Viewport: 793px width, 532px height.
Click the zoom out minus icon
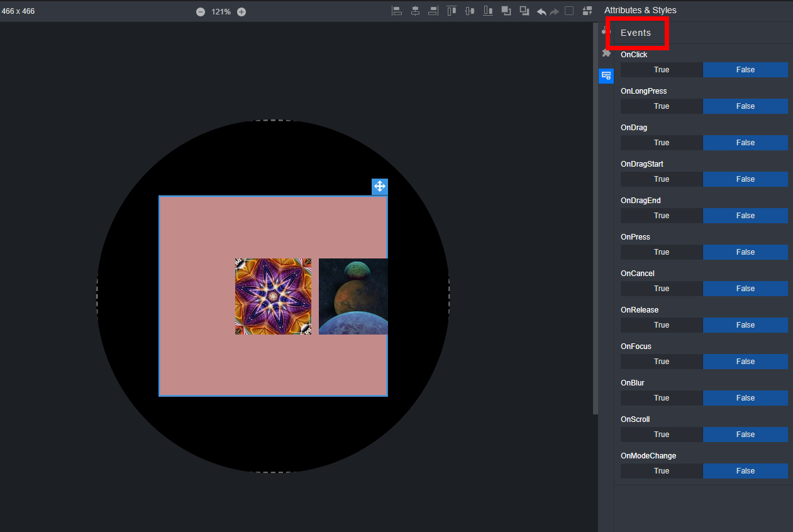(201, 12)
